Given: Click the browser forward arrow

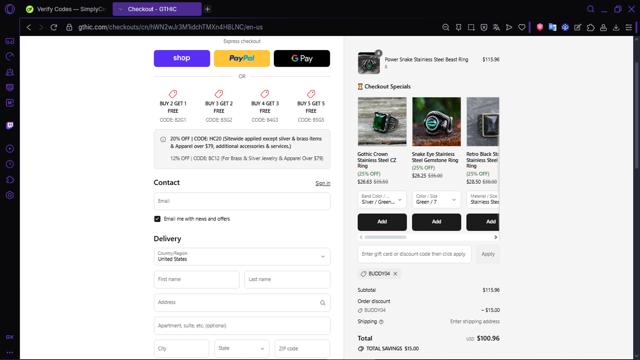Looking at the screenshot, I should (x=41, y=27).
